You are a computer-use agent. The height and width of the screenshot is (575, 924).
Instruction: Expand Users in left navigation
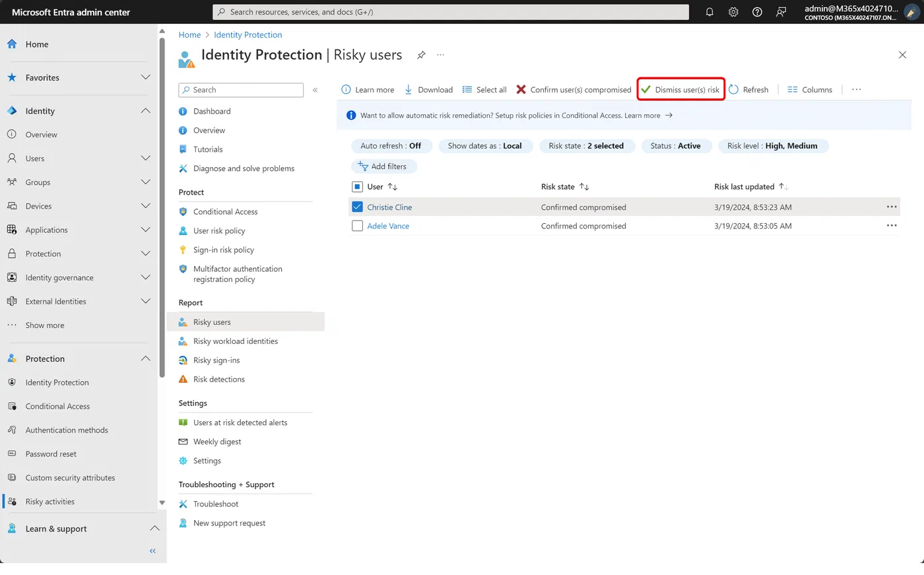coord(146,158)
